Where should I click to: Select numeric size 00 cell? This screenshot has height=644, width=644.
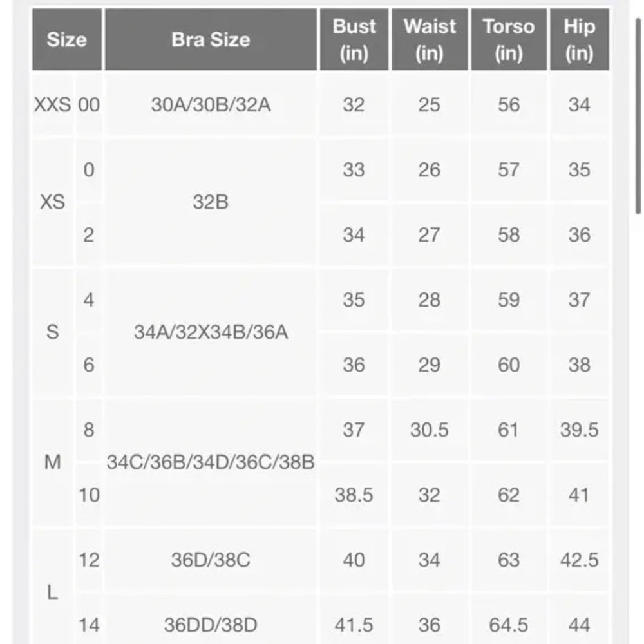(89, 105)
